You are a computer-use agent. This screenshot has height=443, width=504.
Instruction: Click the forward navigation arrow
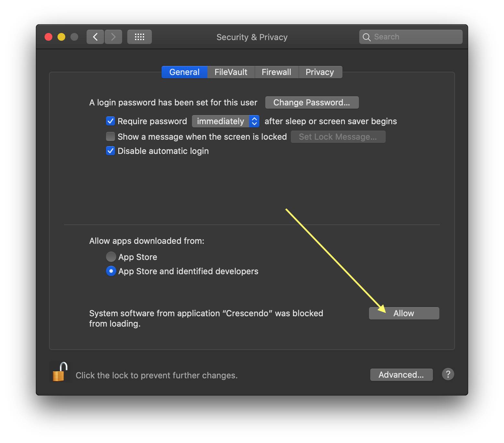pyautogui.click(x=113, y=37)
